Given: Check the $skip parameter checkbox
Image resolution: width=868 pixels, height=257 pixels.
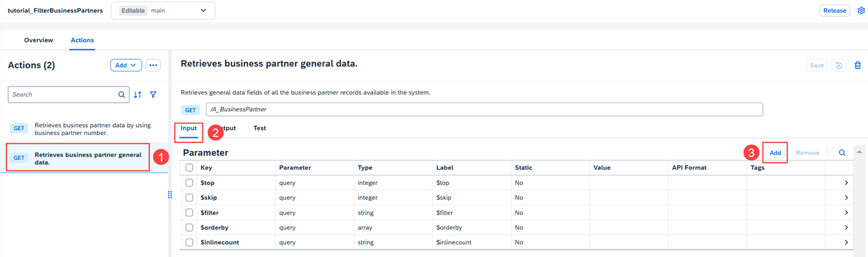Looking at the screenshot, I should tap(190, 198).
